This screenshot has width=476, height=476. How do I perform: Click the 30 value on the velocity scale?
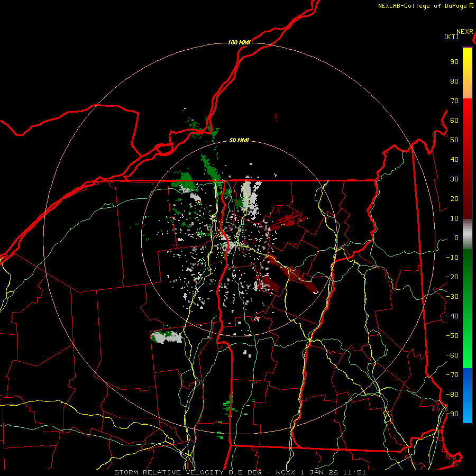(454, 179)
